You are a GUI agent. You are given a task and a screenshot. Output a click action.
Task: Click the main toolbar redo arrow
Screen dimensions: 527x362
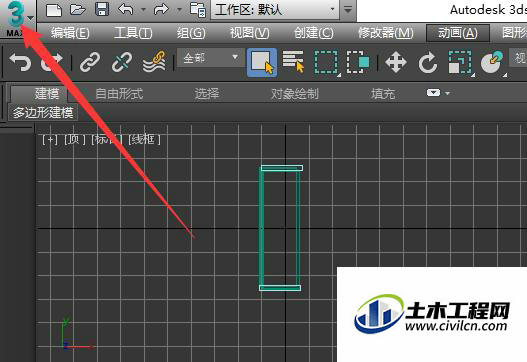coord(52,62)
